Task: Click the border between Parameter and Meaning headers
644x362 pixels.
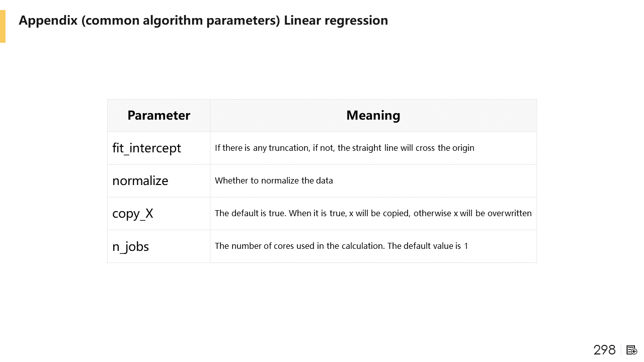Action: tap(210, 116)
